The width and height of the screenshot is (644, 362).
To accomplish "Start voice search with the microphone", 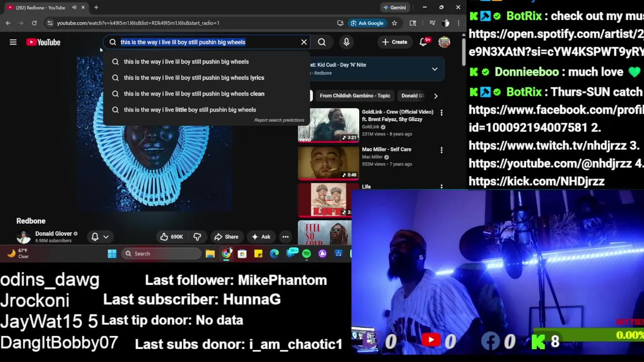I will [x=346, y=42].
